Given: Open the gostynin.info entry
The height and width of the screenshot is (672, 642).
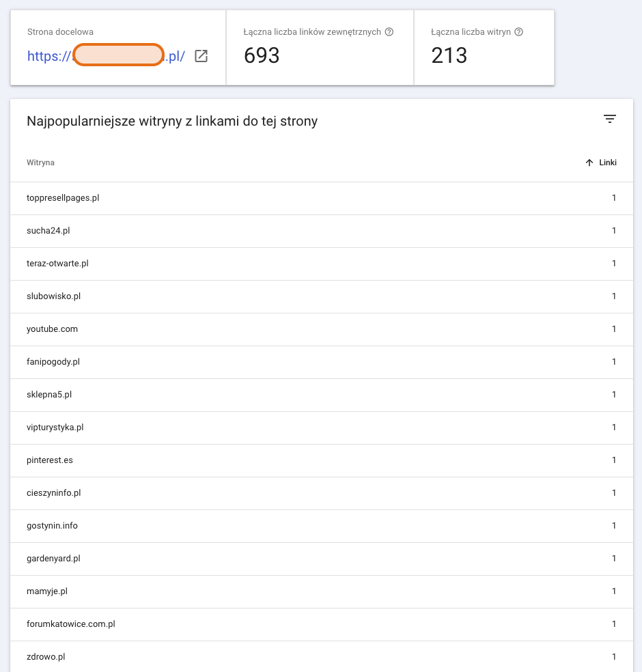Looking at the screenshot, I should click(x=51, y=526).
